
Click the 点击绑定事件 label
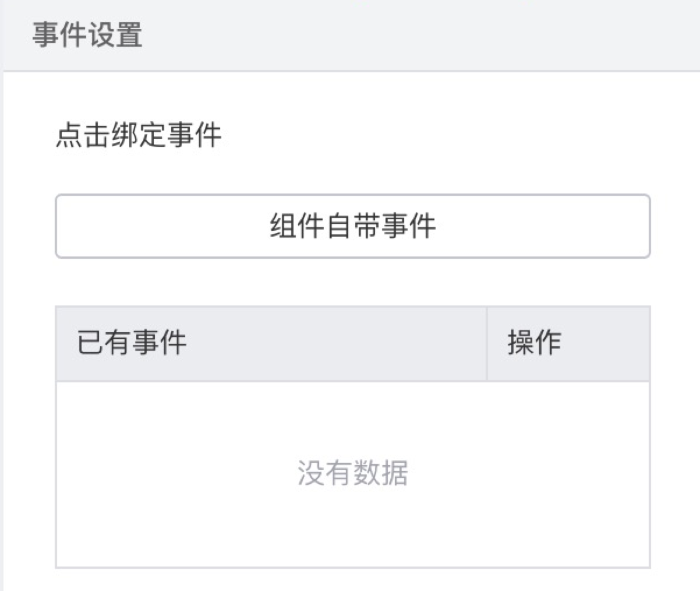tap(139, 136)
